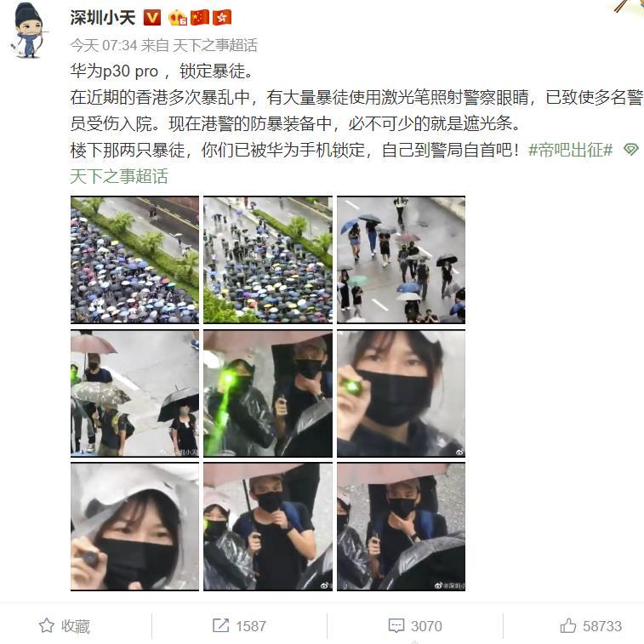Click the 今天 07:34 timestamp
The width and height of the screenshot is (644, 644).
click(x=104, y=45)
